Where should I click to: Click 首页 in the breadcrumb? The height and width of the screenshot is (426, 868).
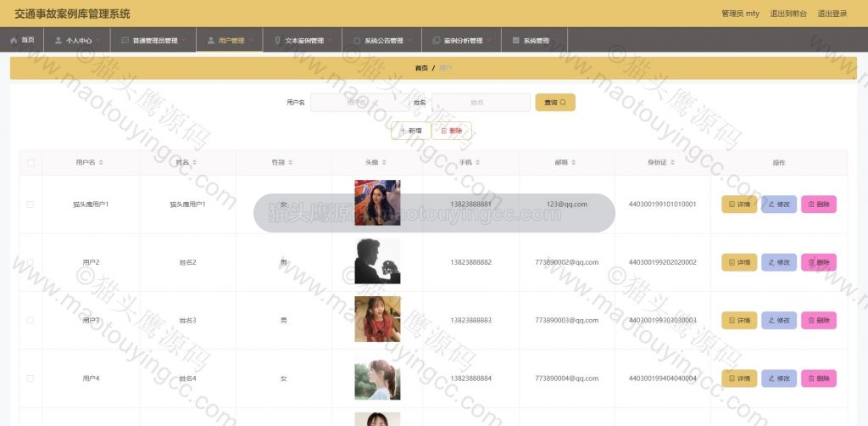[x=421, y=68]
